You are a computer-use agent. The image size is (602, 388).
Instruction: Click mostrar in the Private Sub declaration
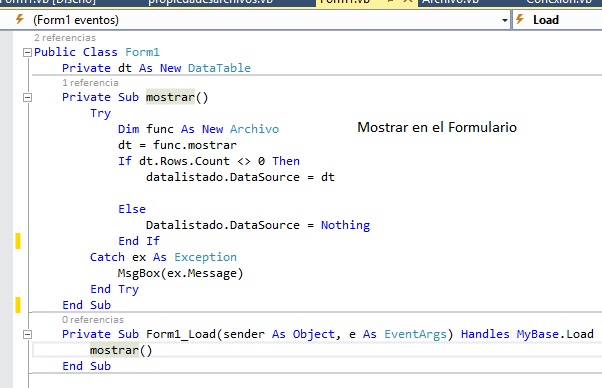(x=170, y=97)
